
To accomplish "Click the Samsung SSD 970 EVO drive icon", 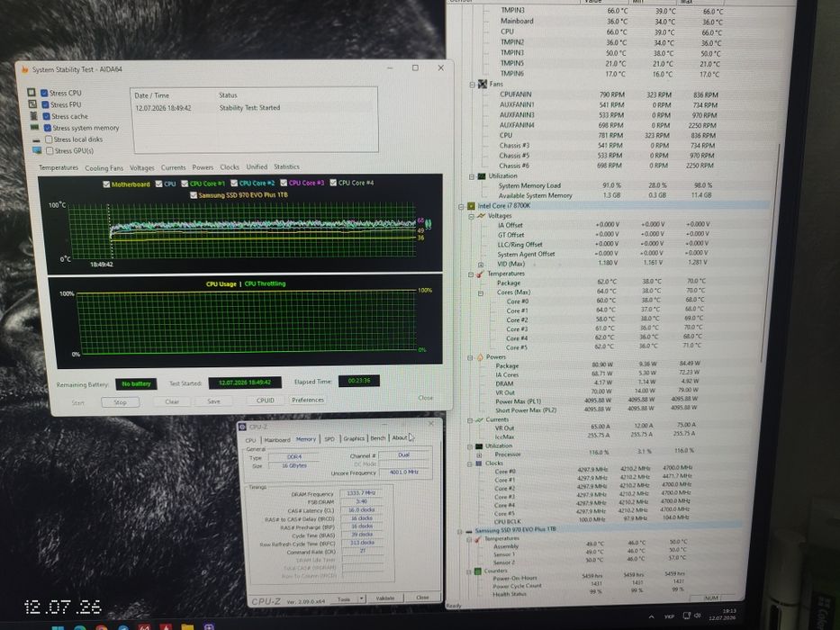I will [x=469, y=531].
